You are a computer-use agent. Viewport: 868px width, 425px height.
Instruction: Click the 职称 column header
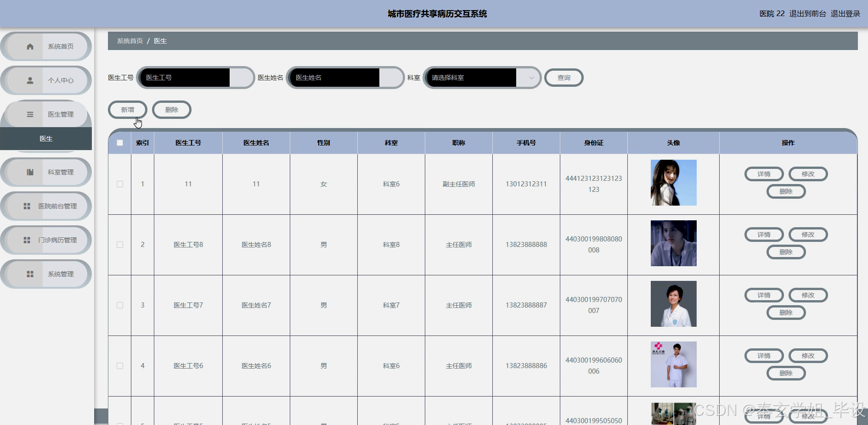[459, 143]
